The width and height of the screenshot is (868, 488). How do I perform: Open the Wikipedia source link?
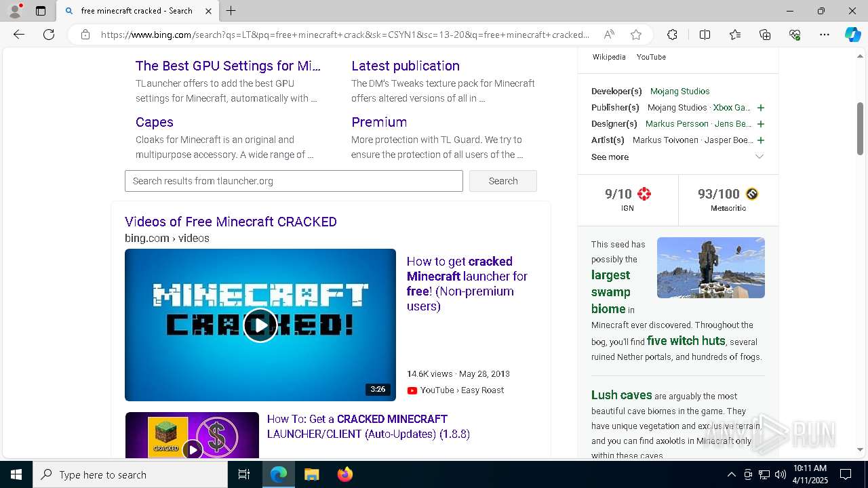(x=609, y=57)
